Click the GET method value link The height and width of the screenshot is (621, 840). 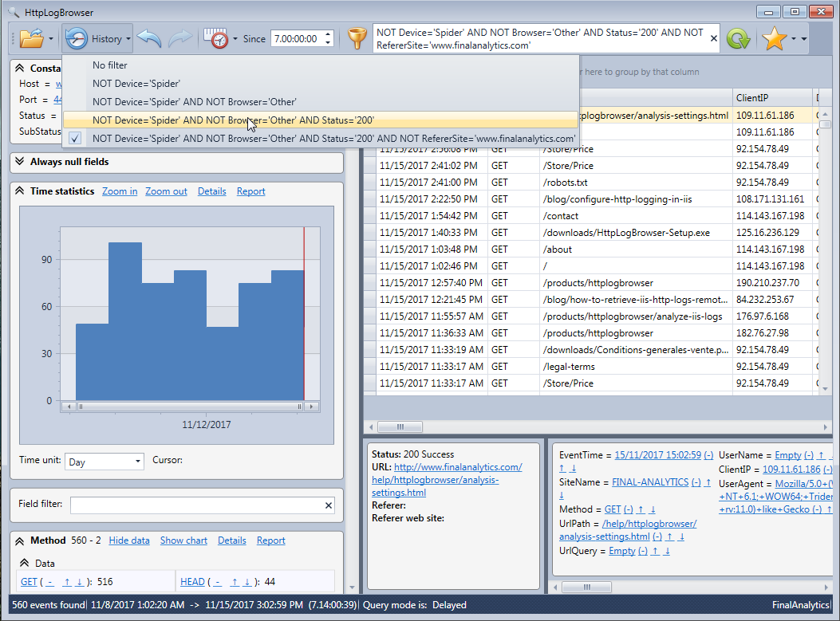(29, 582)
